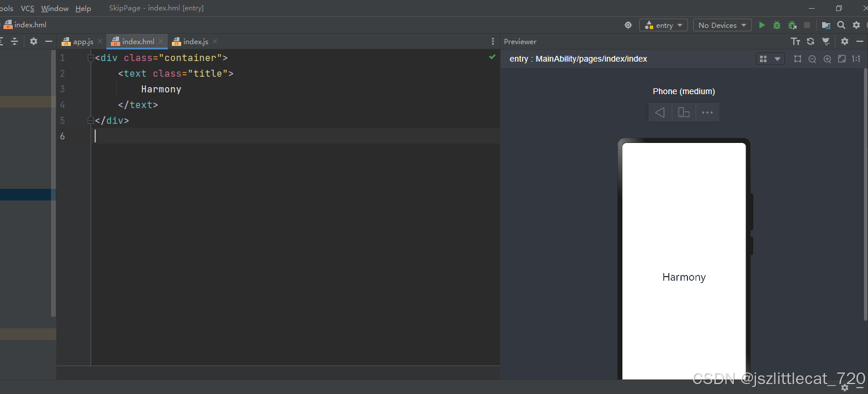Open Previewer panel settings gear
Image resolution: width=868 pixels, height=394 pixels.
click(x=845, y=41)
